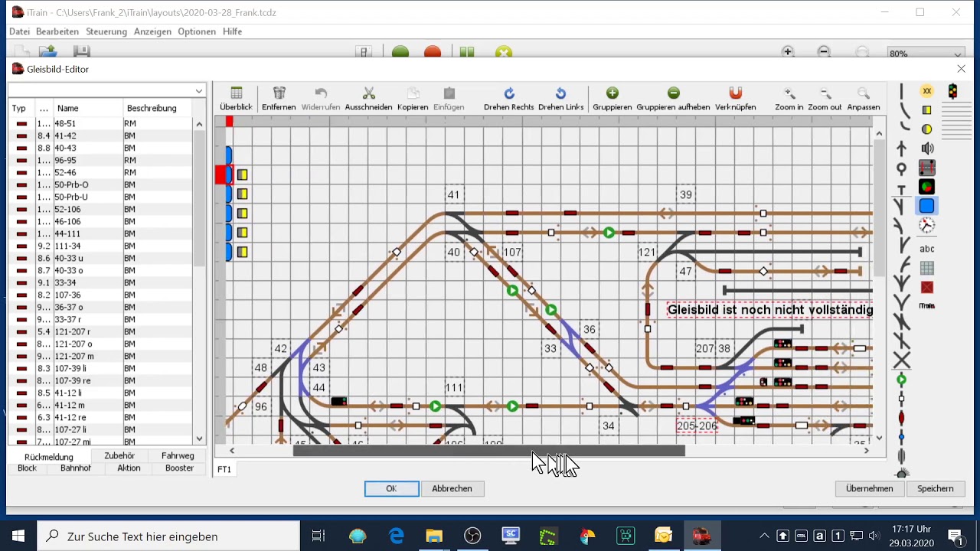Click the Überblick toolbar icon
The width and height of the screenshot is (980, 551).
click(x=237, y=93)
